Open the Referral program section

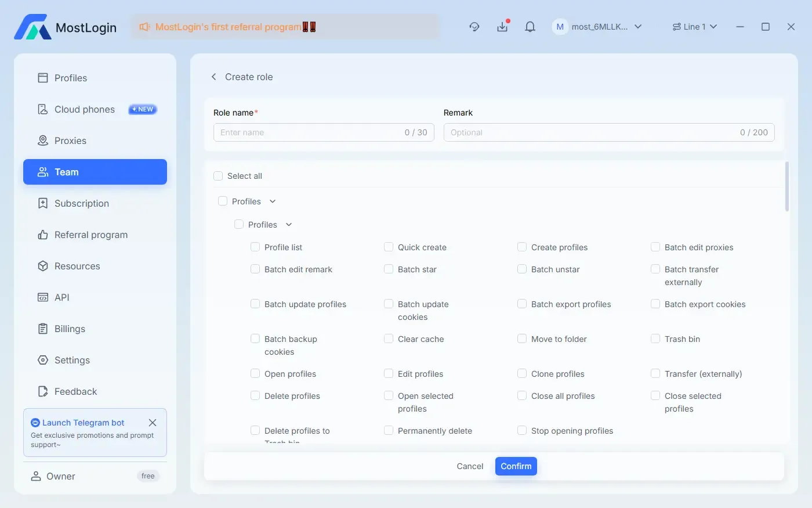91,235
